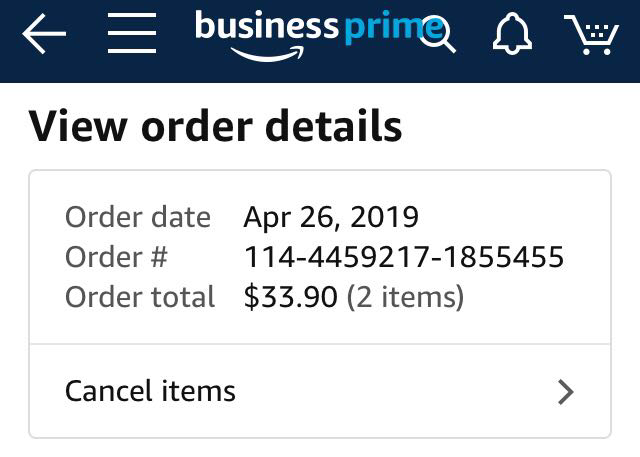Screen dimensions: 640x457
Task: Tap the "Order date" label
Action: click(x=138, y=217)
